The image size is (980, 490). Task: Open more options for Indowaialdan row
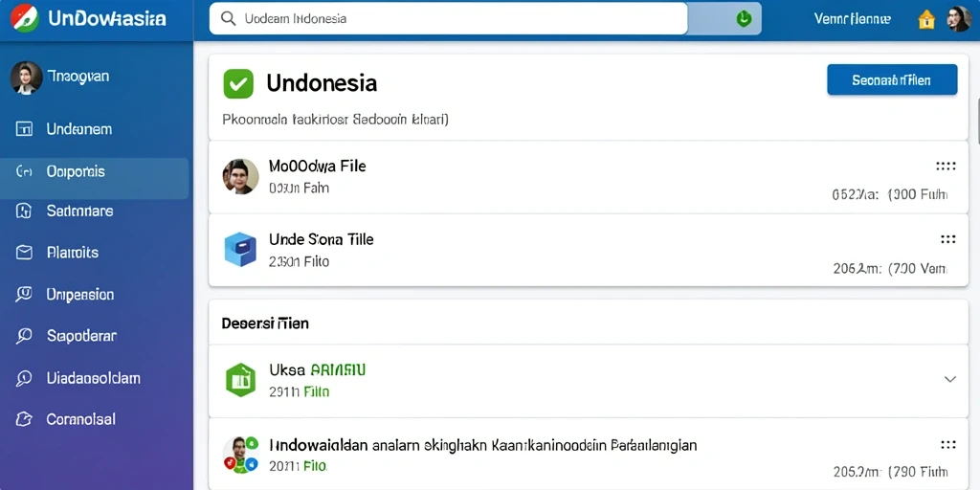pyautogui.click(x=948, y=445)
